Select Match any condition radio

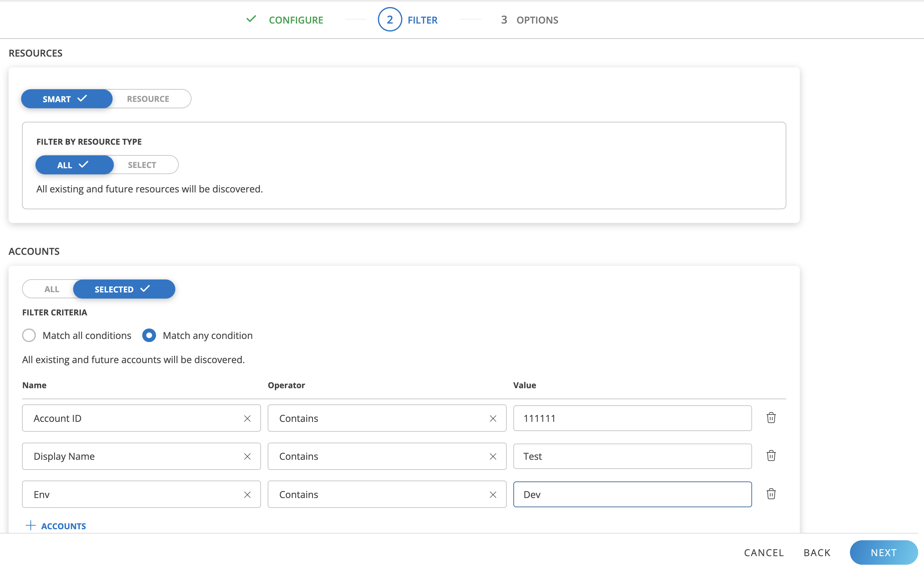tap(149, 335)
